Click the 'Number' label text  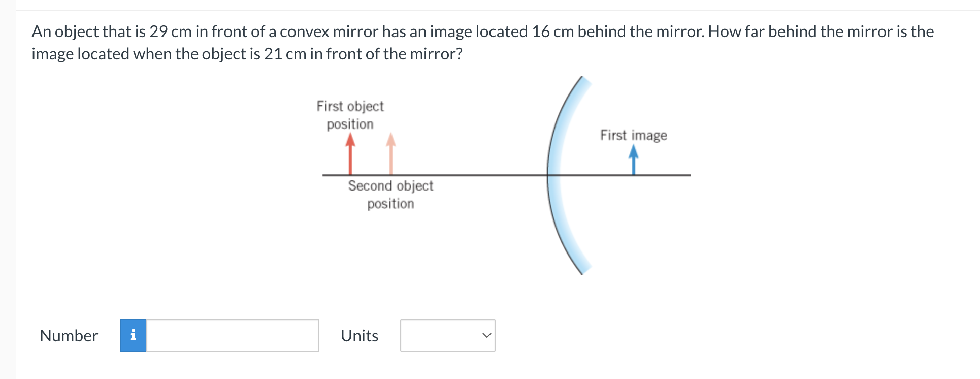point(69,335)
